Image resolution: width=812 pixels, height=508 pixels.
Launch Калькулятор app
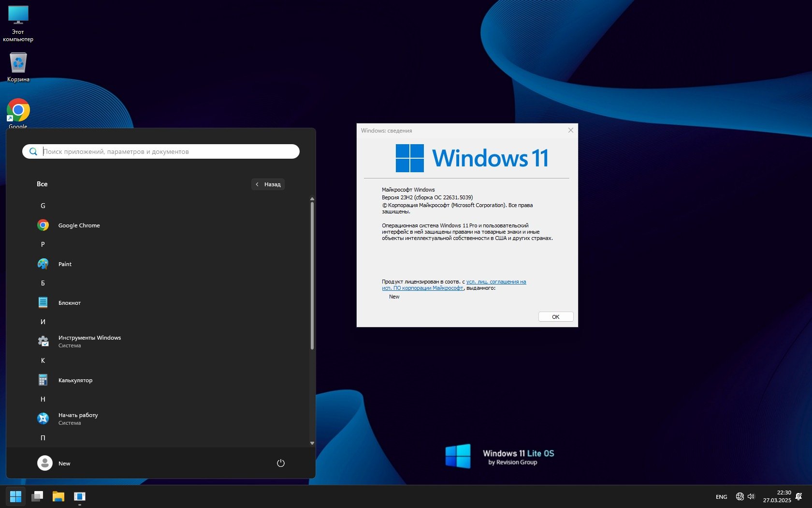75,380
